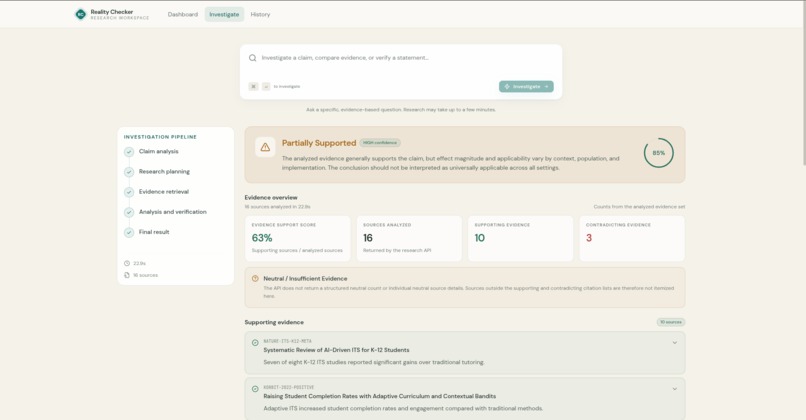This screenshot has height=420, width=806.
Task: Click the 63% evidence support score card
Action: pyautogui.click(x=298, y=238)
